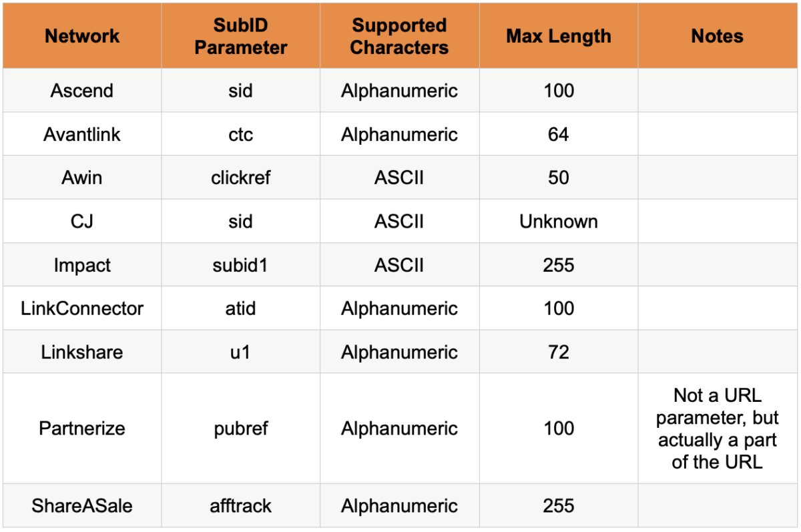Click the Unknown max length cell for CJ
Screen dimensions: 801x532
coord(559,222)
